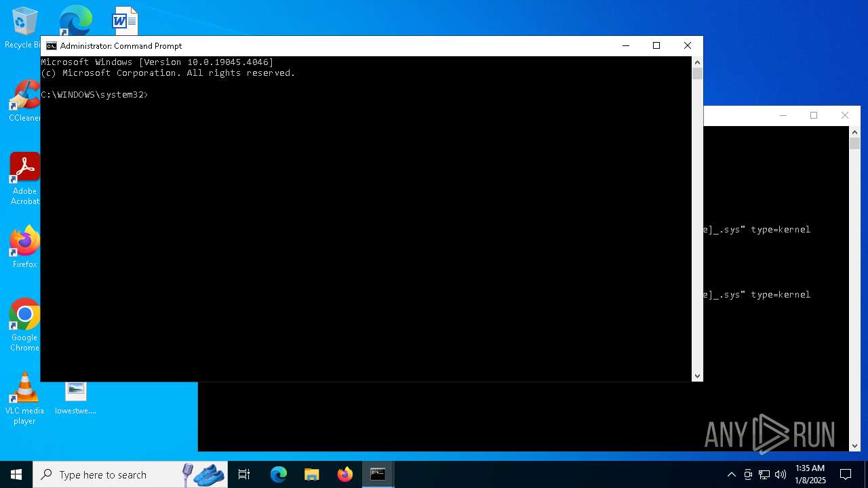The image size is (868, 488).
Task: Open Task View on the taskbar
Action: point(244,474)
